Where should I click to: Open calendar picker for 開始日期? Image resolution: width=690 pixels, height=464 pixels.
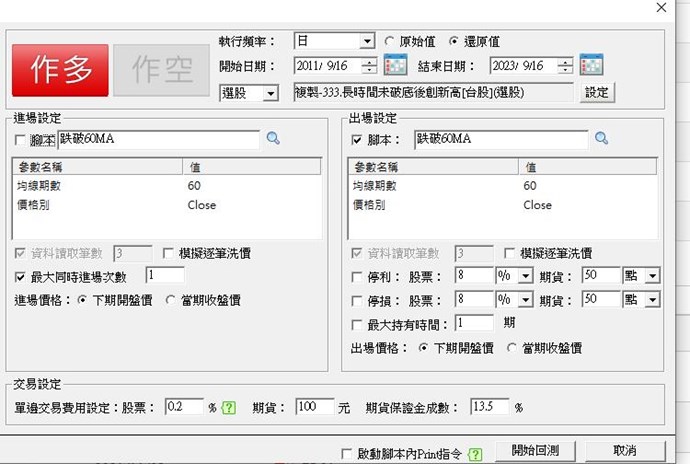click(x=395, y=65)
